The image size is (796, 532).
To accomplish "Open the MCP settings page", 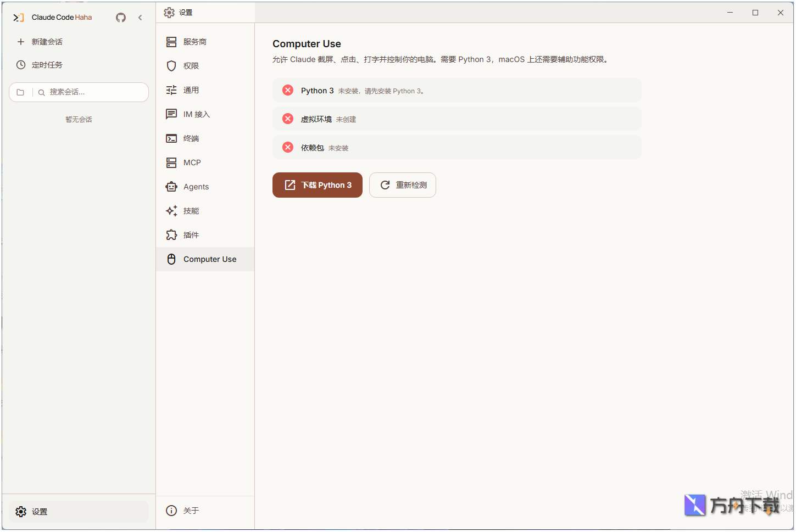I will 192,163.
